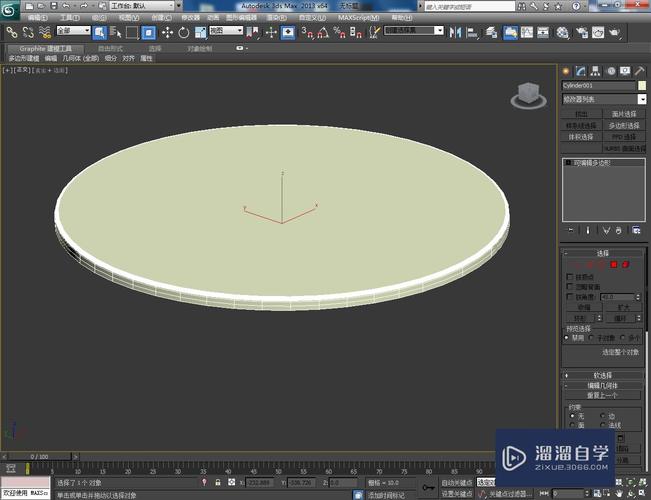Toggle the 3D Snaps icon
The width and height of the screenshot is (651, 500).
click(307, 32)
